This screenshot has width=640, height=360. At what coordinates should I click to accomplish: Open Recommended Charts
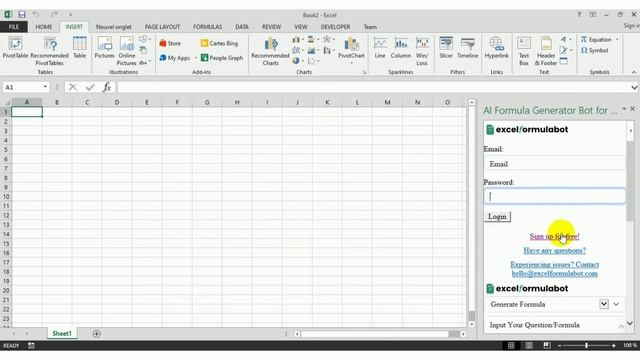[270, 51]
